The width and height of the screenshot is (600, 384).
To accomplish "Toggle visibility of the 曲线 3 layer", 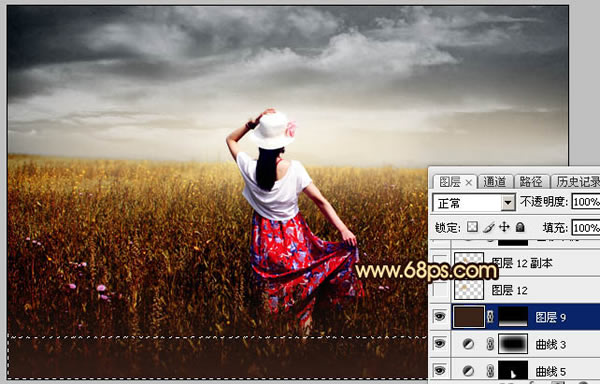I will coord(440,344).
